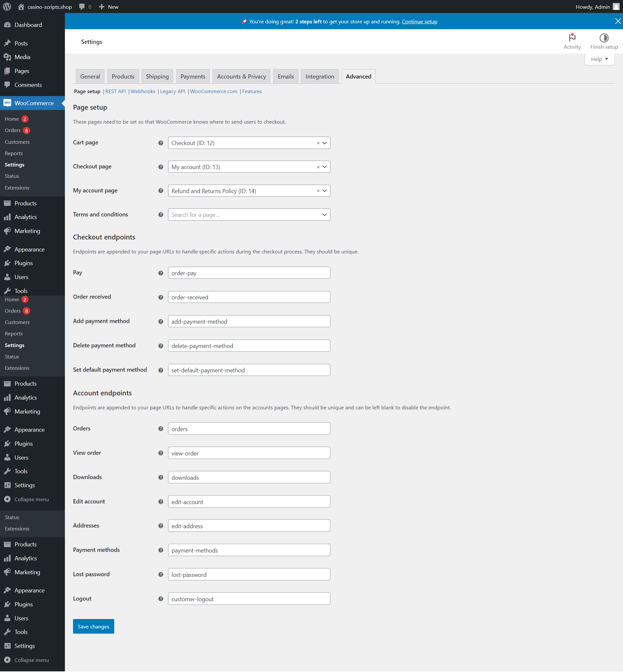623x672 pixels.
Task: Expand the My account page dropdown
Action: pyautogui.click(x=324, y=191)
